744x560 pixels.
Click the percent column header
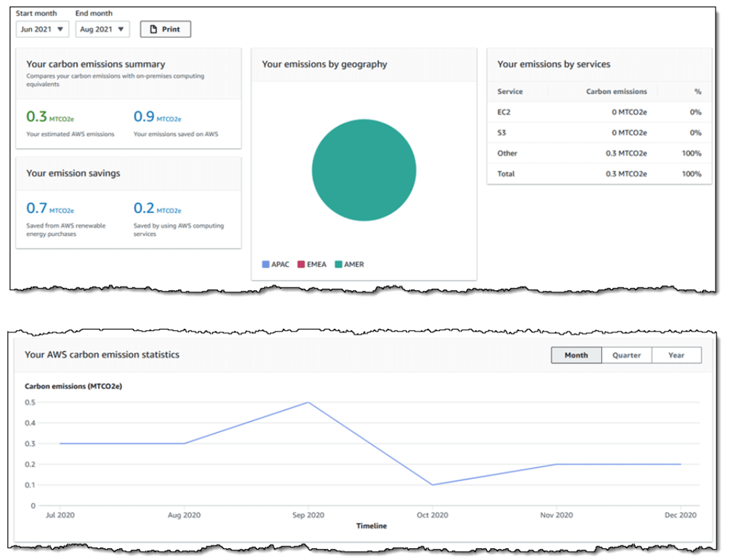coord(697,92)
